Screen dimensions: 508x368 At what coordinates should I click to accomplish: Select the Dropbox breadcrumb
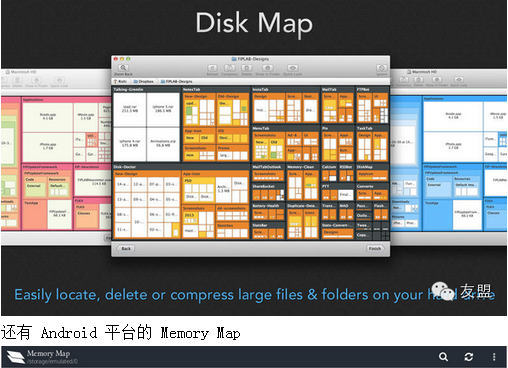coord(144,81)
